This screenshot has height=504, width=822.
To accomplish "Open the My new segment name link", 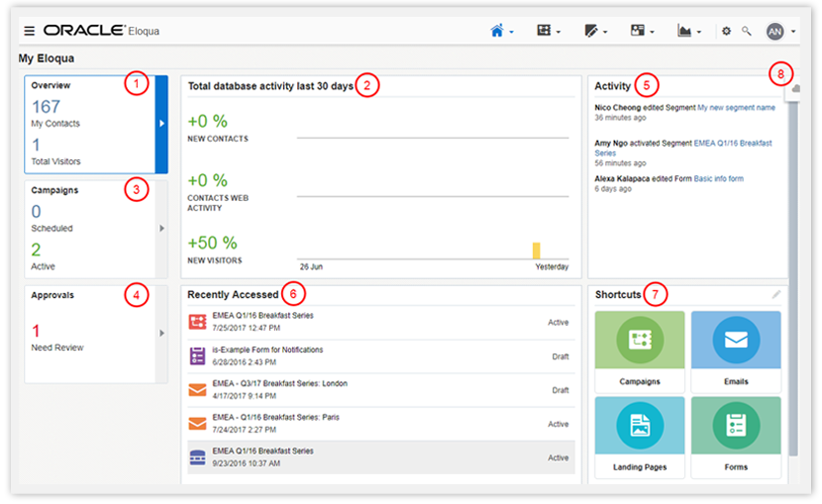I will click(x=736, y=107).
